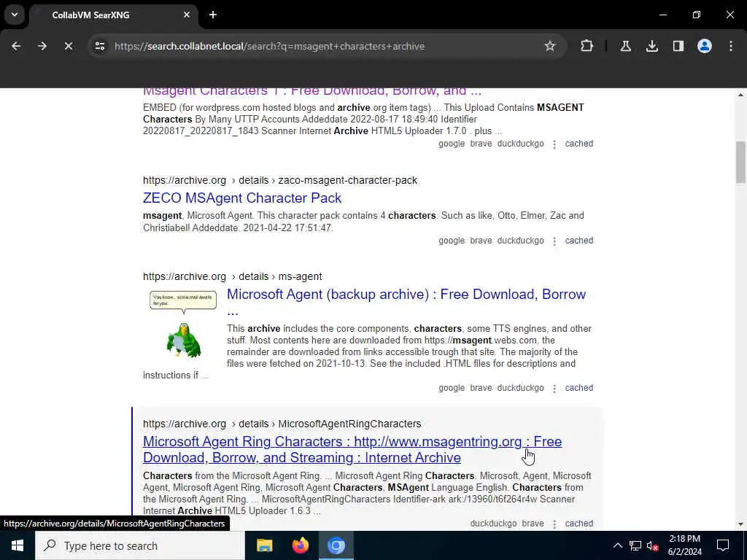
Task: Click the scrollbar up arrow
Action: coord(740,95)
